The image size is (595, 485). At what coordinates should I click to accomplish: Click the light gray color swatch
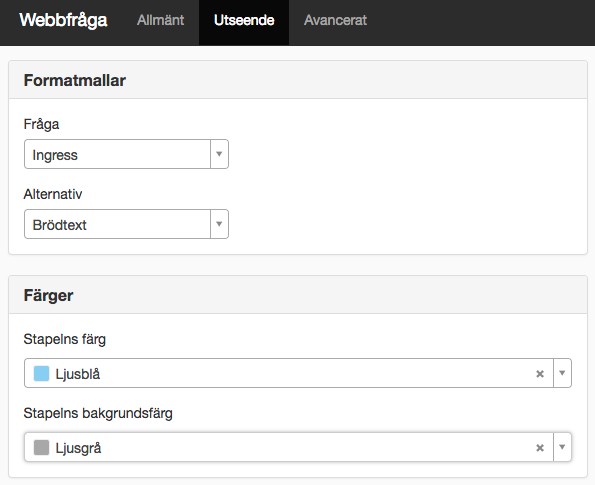coord(41,447)
